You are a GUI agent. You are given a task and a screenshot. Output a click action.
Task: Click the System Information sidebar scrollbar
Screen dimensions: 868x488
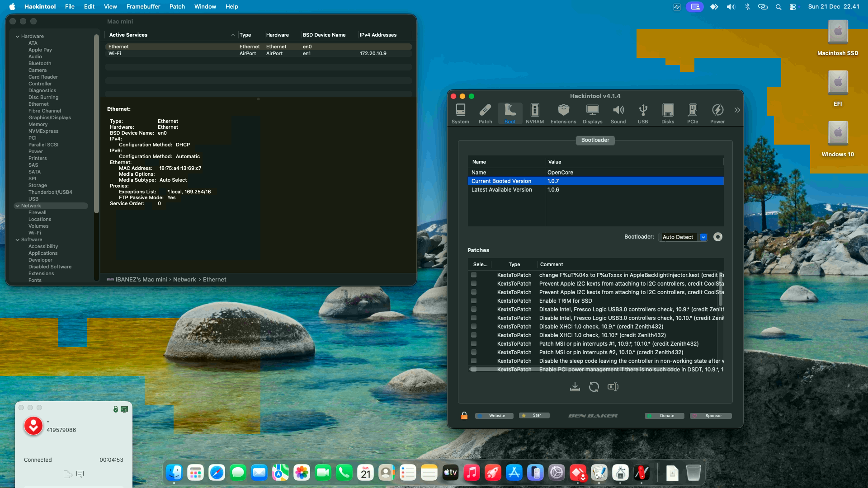(x=96, y=123)
